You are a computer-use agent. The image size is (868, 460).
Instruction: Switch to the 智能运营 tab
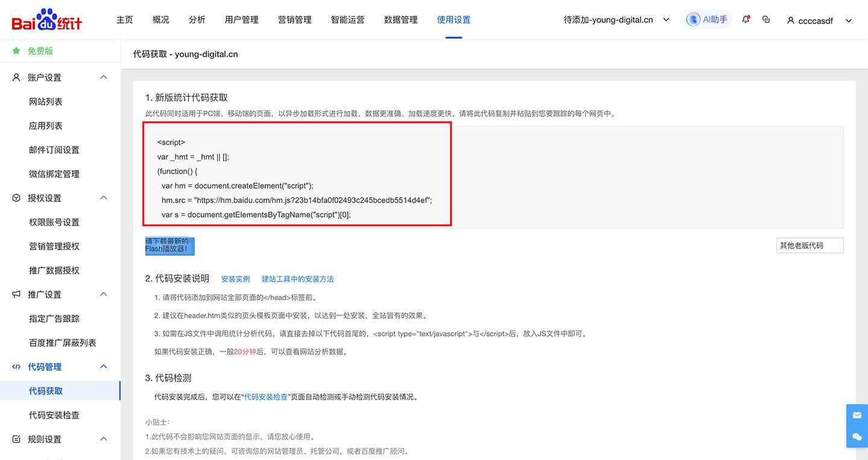(348, 20)
